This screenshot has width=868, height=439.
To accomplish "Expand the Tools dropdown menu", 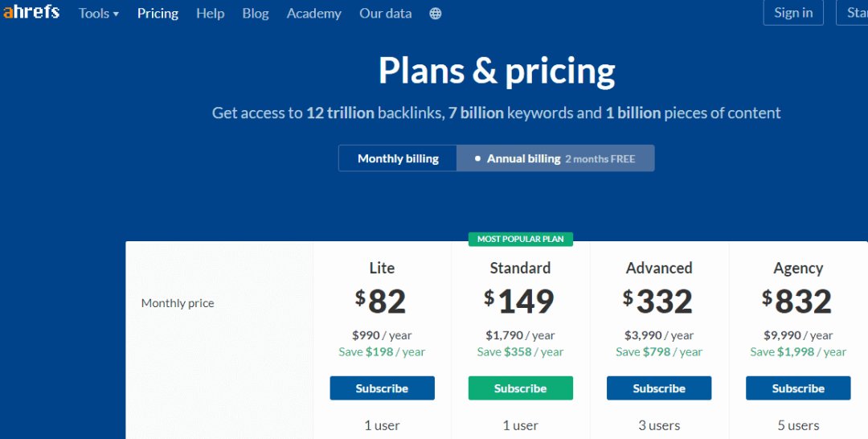I will (99, 14).
